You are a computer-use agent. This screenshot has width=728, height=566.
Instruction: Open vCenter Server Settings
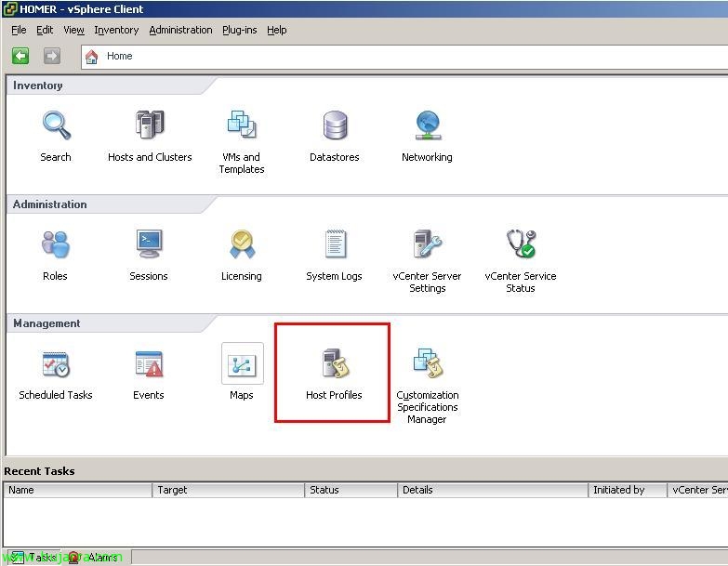[x=428, y=244]
